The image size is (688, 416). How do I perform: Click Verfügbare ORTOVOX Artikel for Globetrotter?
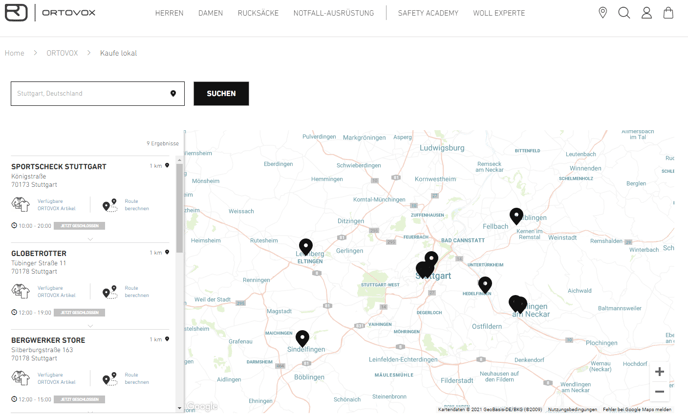click(56, 292)
